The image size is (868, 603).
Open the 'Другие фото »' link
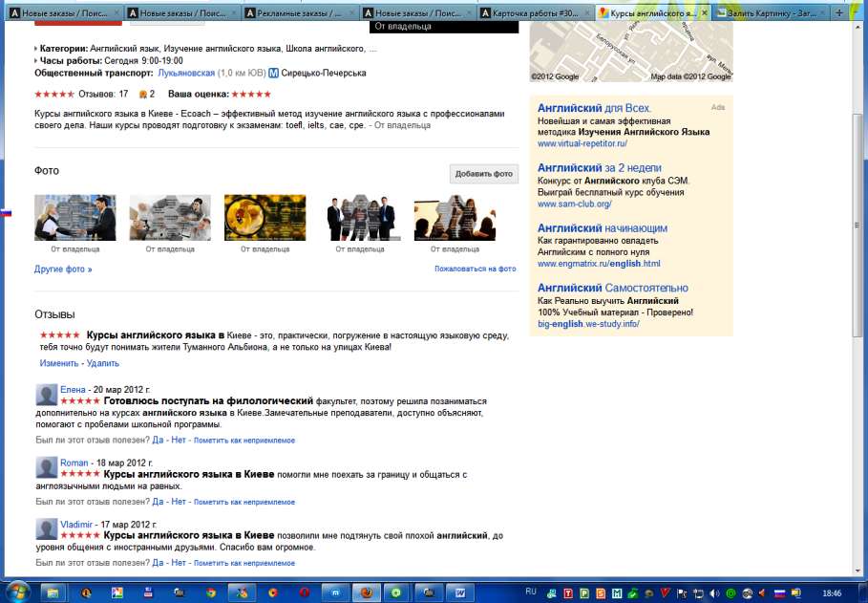[63, 269]
